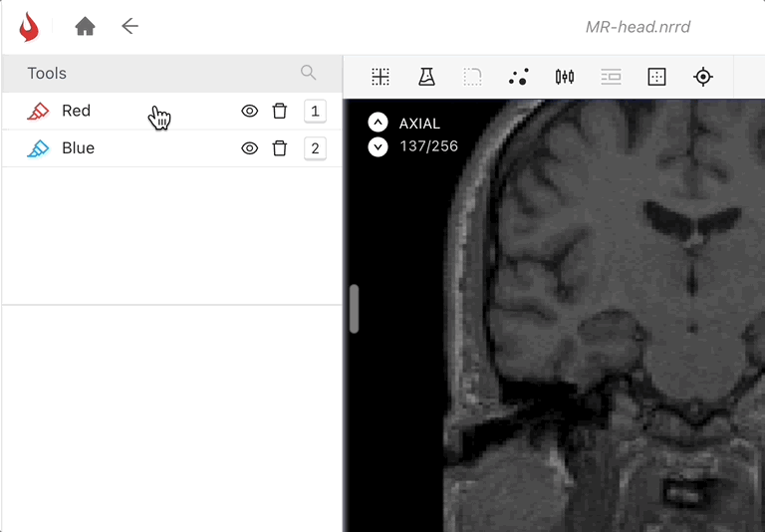The width and height of the screenshot is (765, 532).
Task: Select the Blue highlighter tool icon
Action: (x=38, y=148)
